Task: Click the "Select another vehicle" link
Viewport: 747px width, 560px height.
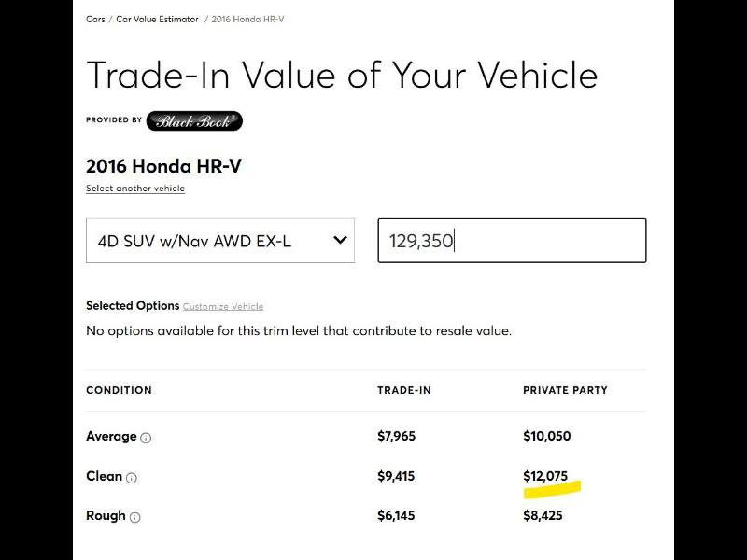Action: 135,188
